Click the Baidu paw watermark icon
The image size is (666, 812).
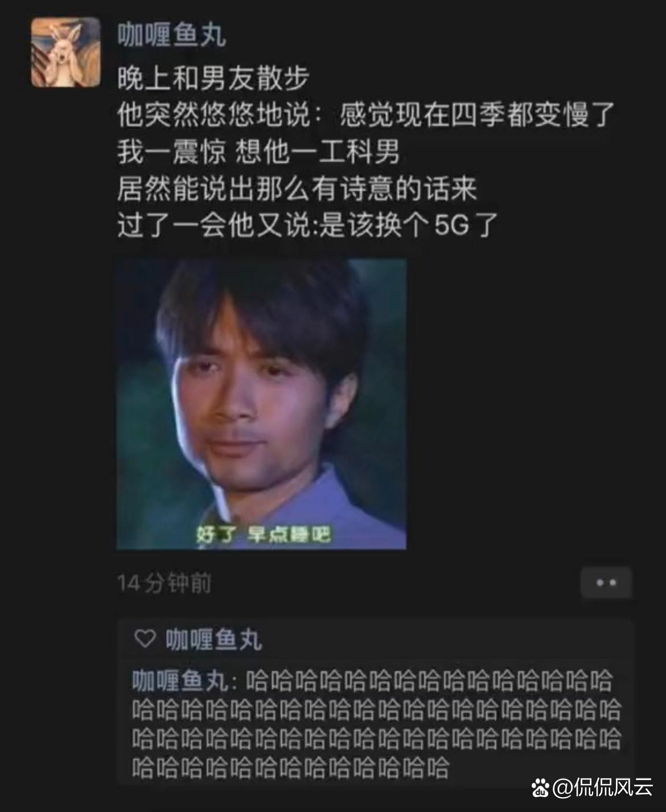(x=540, y=788)
